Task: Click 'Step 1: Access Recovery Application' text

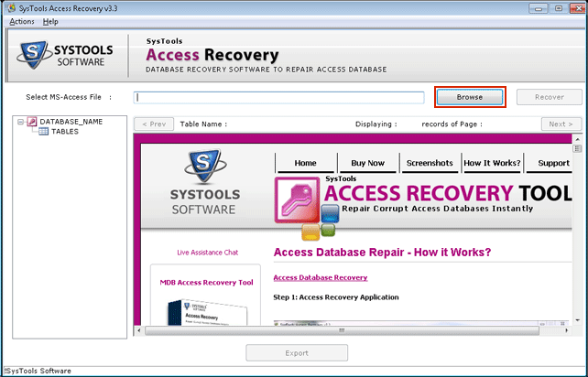Action: point(336,297)
